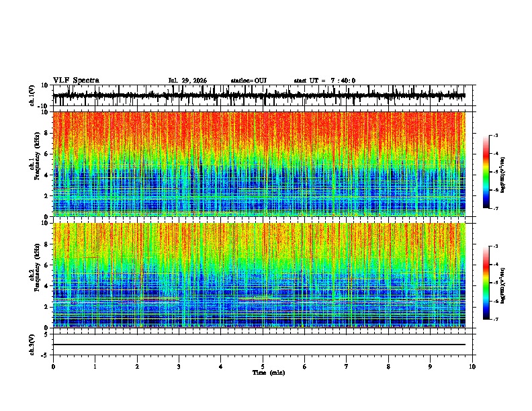The width and height of the screenshot is (532, 411).
Task: Click the x-axis tick label '2'
Action: tap(137, 367)
